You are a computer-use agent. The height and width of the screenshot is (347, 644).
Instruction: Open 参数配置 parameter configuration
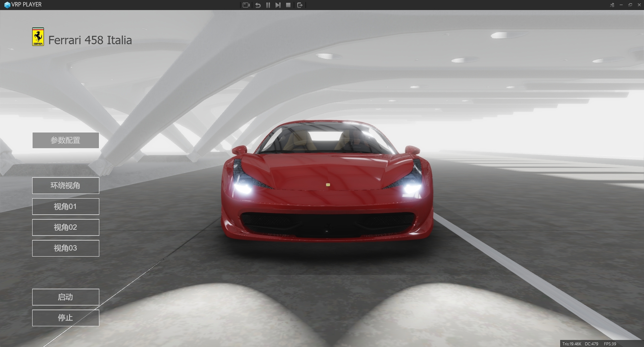click(66, 140)
